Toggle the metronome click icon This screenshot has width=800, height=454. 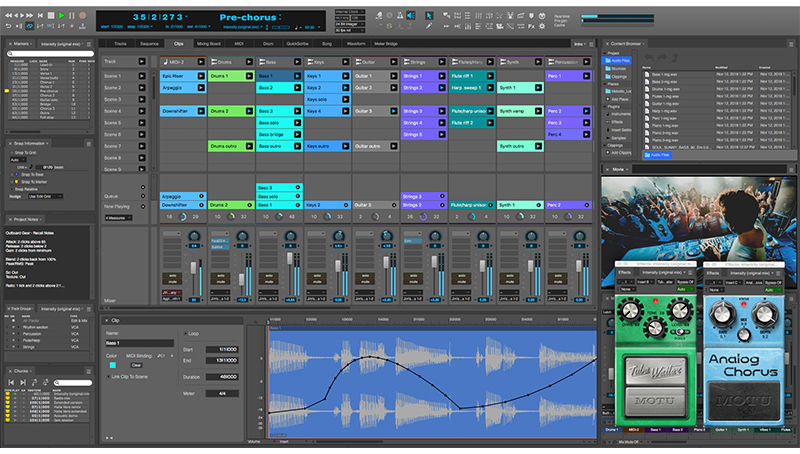point(400,16)
